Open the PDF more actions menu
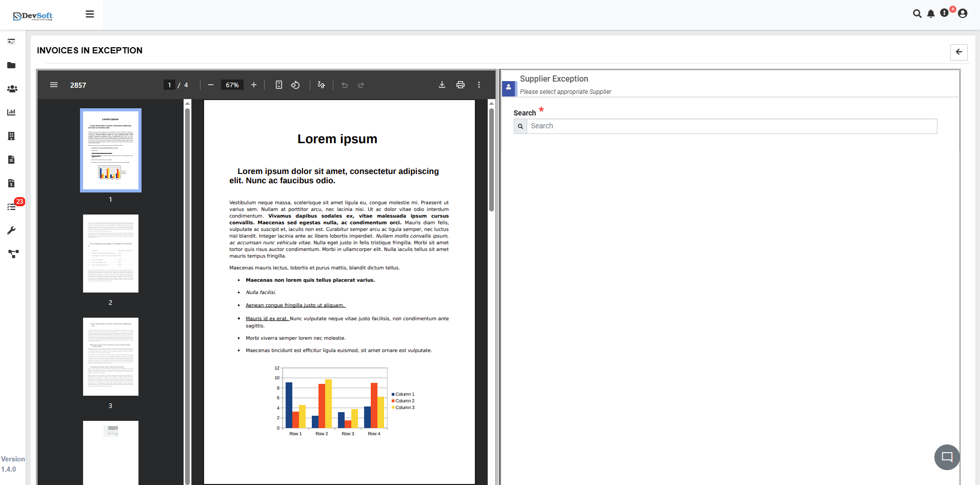The height and width of the screenshot is (485, 980). 479,85
